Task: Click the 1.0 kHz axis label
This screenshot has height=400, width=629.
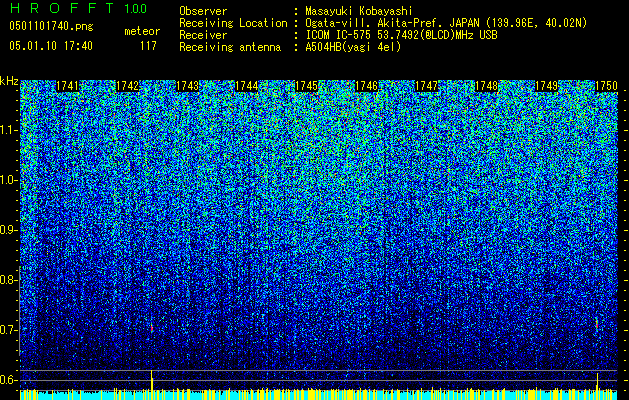Action: [9, 180]
